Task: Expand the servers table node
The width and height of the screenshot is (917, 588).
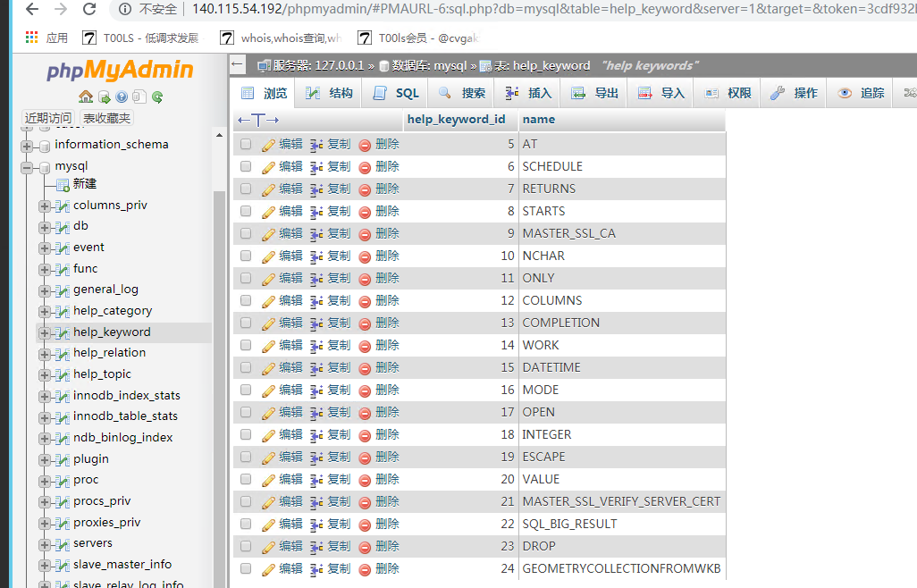Action: tap(45, 545)
